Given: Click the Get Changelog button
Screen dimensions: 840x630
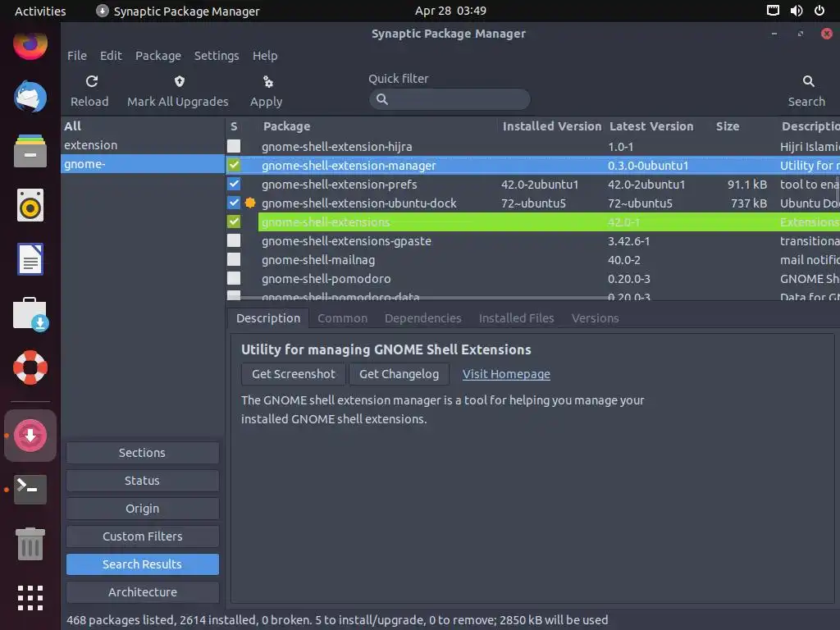Looking at the screenshot, I should click(399, 374).
